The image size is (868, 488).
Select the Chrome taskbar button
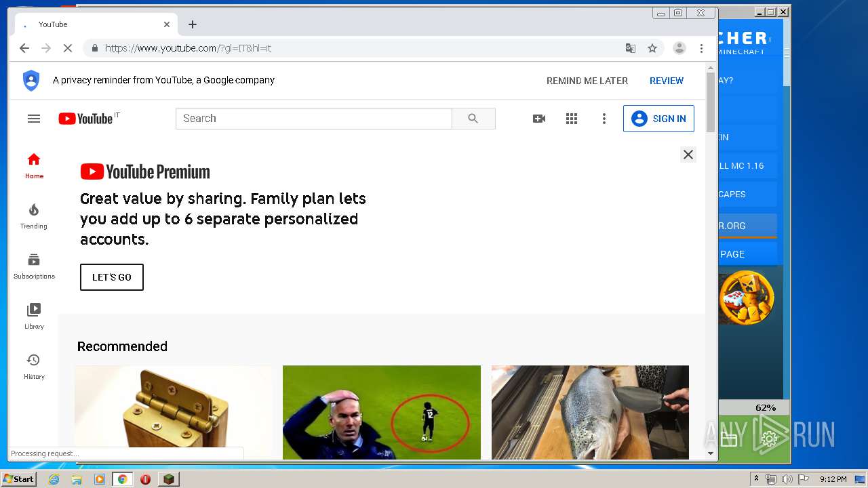click(122, 479)
